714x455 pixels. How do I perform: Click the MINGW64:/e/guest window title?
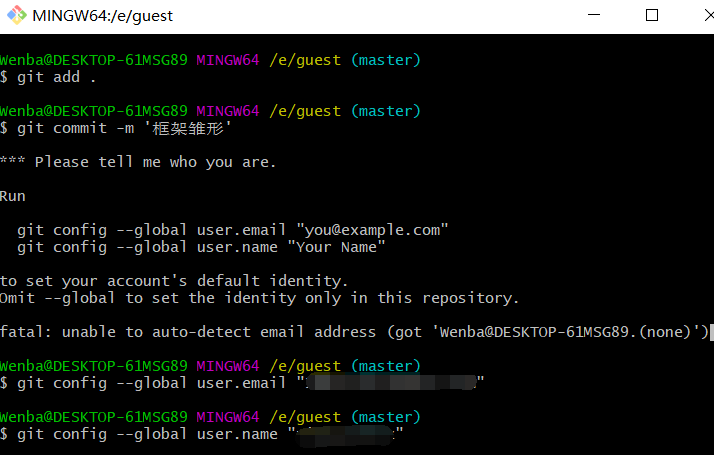102,16
